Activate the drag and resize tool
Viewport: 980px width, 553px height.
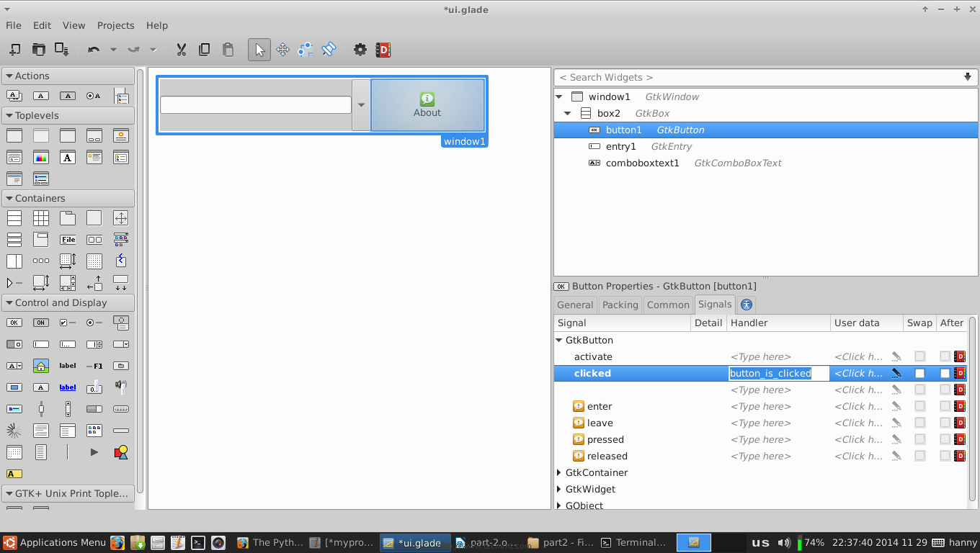[x=282, y=50]
